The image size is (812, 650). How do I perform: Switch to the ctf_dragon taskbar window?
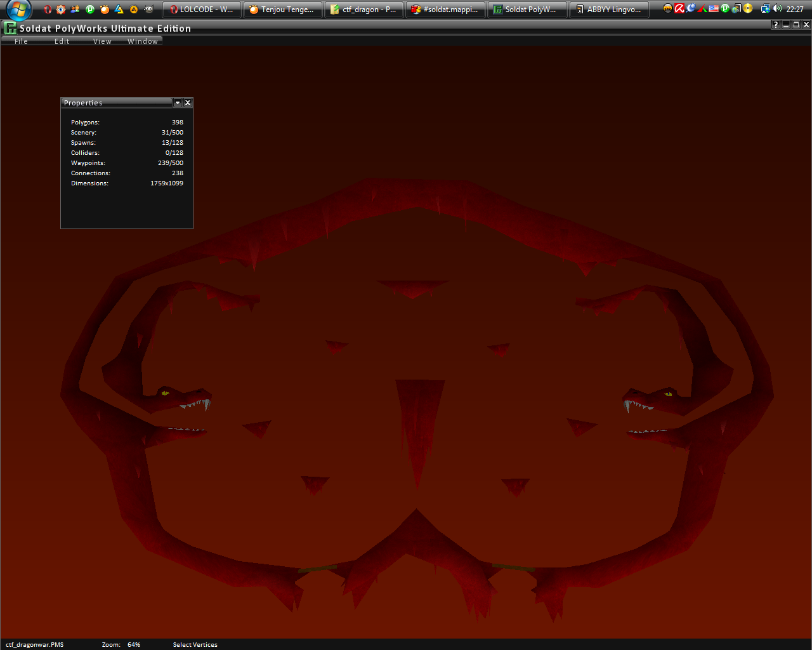pos(363,10)
